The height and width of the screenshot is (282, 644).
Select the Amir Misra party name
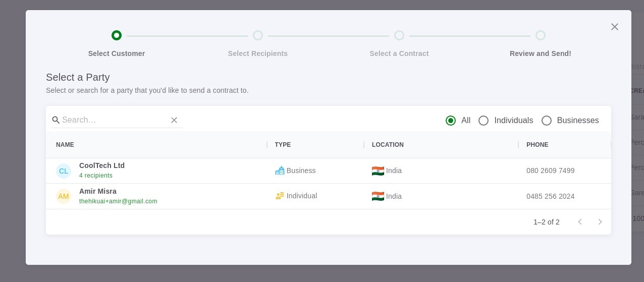coord(98,191)
